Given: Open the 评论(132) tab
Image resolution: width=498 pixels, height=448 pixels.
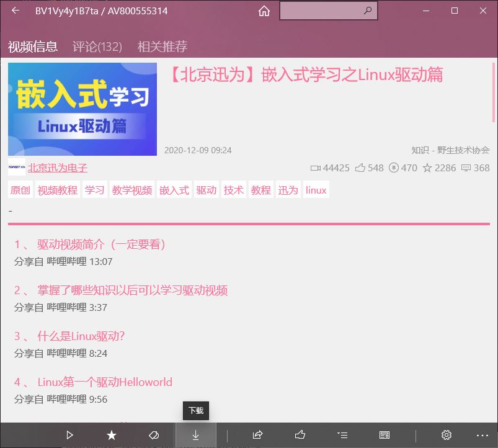Looking at the screenshot, I should point(97,47).
